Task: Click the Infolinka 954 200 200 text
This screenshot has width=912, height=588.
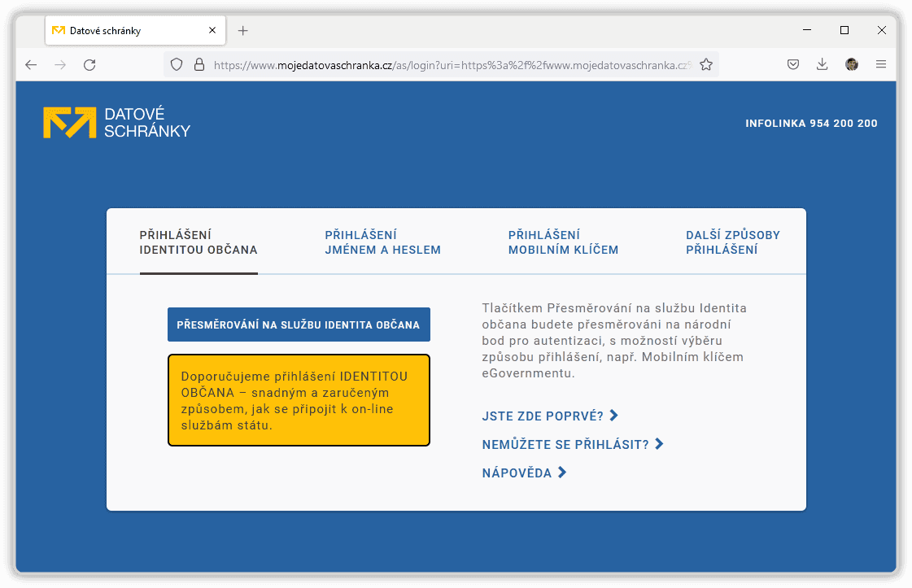Action: [x=811, y=124]
